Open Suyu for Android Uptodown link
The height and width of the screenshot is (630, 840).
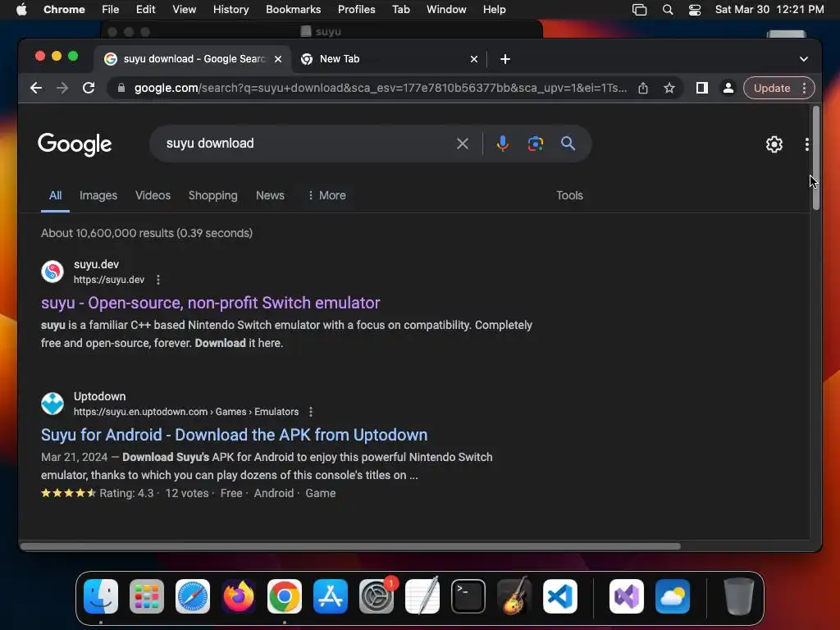(234, 435)
